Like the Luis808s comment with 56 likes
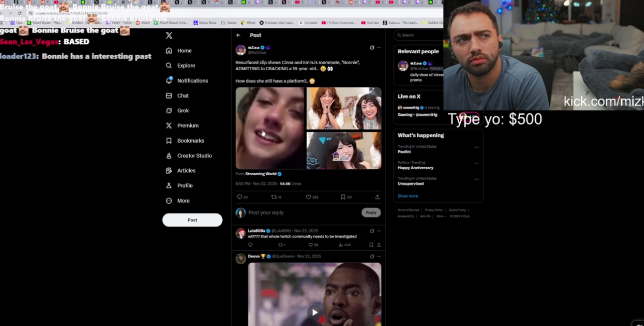Screen dimensions: 644x326 [x=313, y=245]
